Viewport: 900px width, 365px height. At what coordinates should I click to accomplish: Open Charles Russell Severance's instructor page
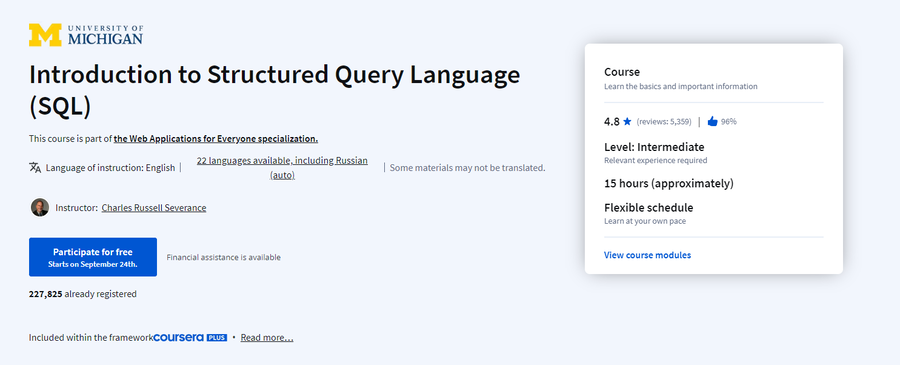154,208
